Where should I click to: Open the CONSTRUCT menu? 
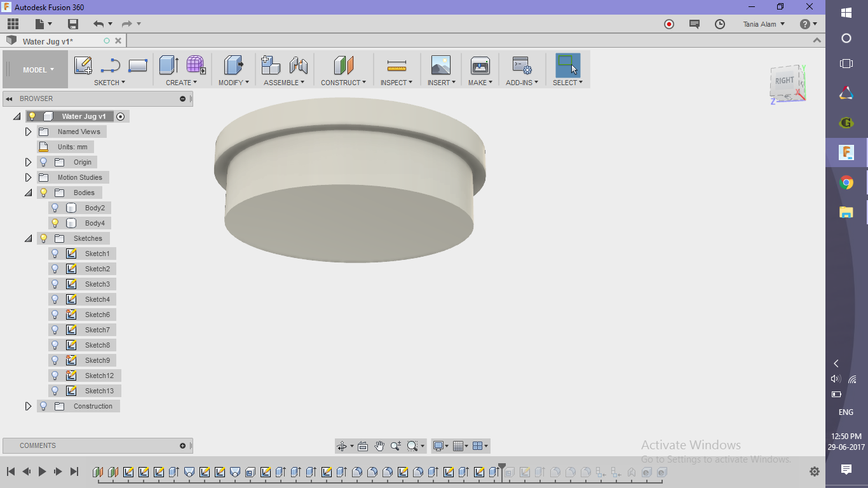point(343,83)
